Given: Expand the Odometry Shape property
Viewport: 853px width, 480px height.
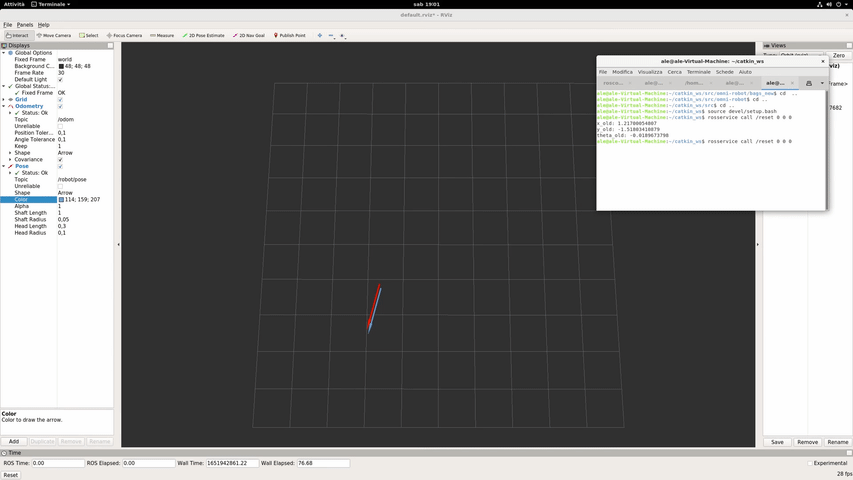Looking at the screenshot, I should pos(10,153).
